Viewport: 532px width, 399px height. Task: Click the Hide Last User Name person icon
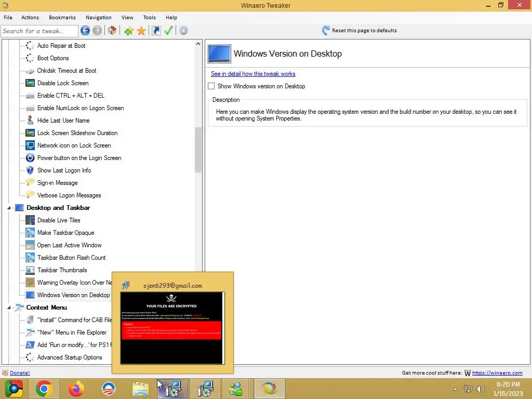30,121
